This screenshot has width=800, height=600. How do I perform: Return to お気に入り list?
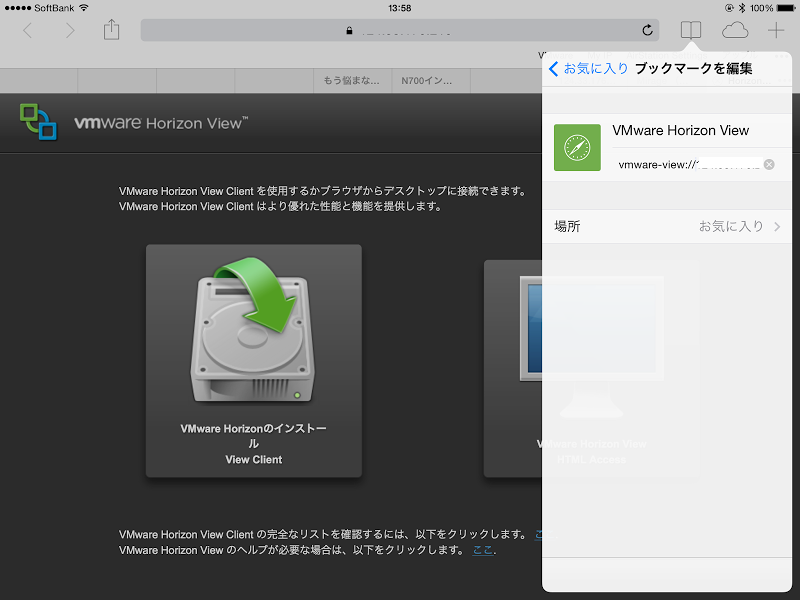pos(588,68)
